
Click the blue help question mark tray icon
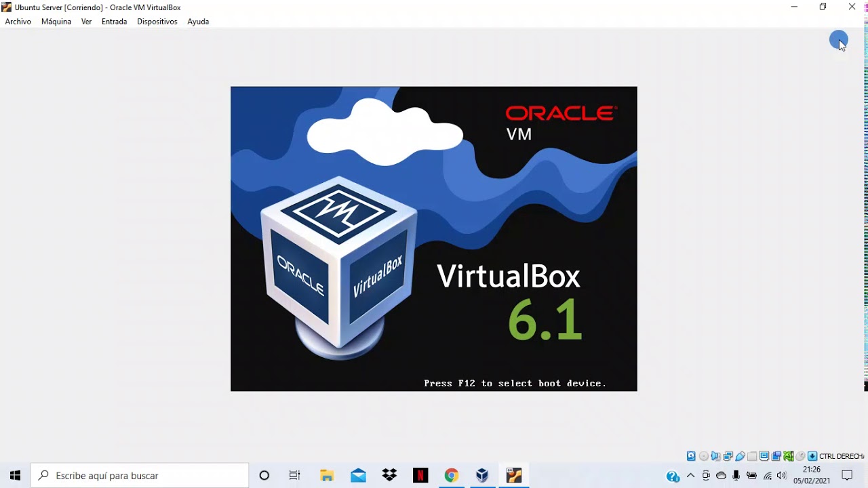pos(673,476)
